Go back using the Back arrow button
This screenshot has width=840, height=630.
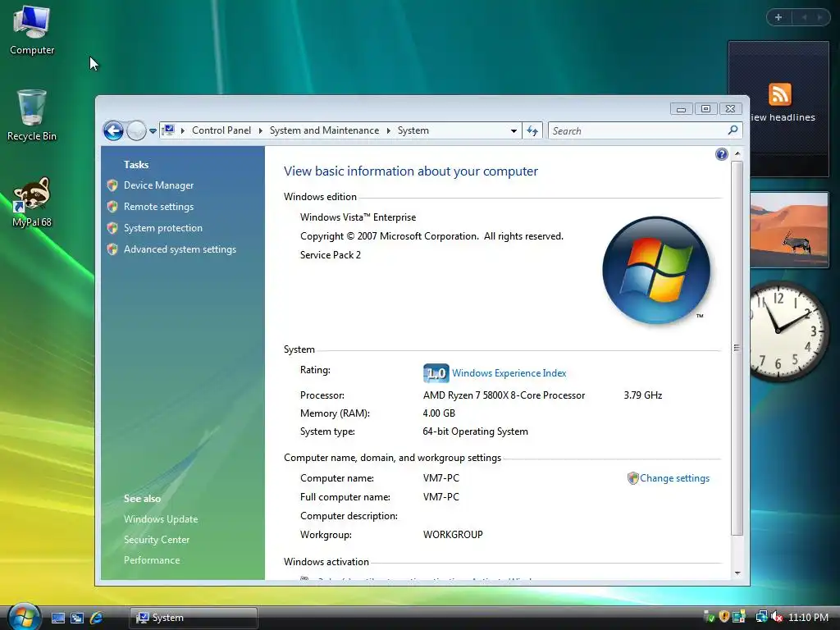pyautogui.click(x=113, y=130)
